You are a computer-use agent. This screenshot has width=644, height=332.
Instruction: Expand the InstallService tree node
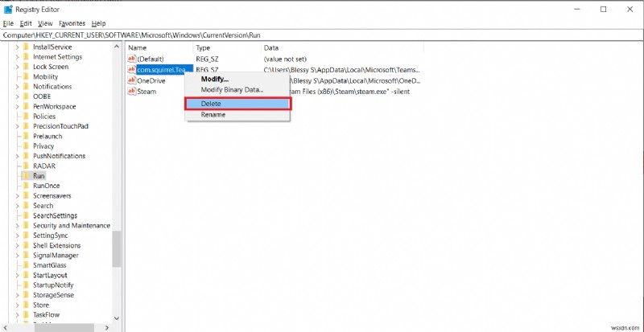tap(17, 47)
